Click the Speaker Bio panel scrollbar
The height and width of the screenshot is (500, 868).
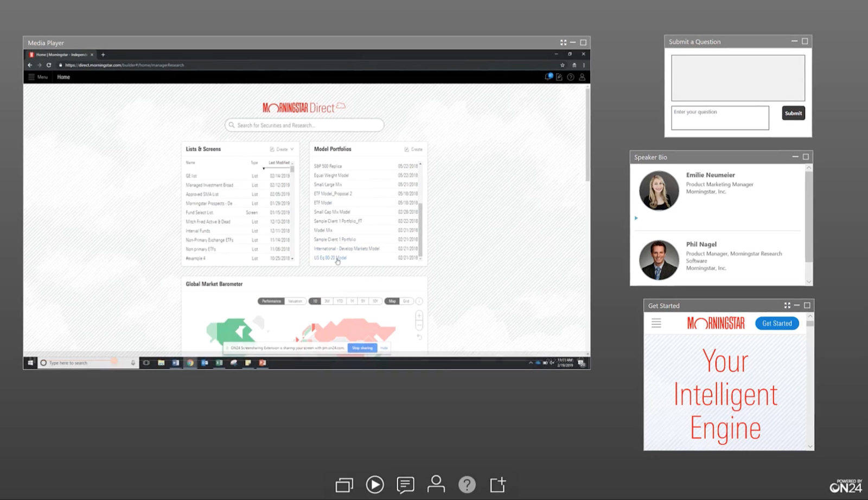pos(809,217)
